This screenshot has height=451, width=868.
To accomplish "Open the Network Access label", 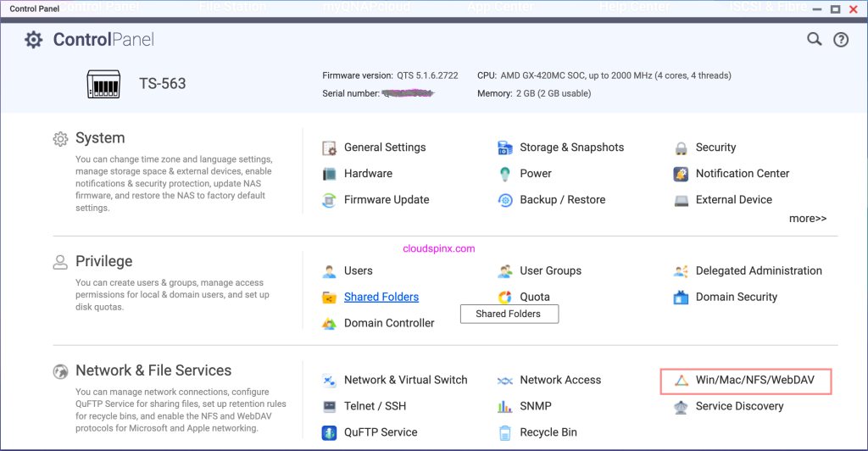I will [560, 380].
